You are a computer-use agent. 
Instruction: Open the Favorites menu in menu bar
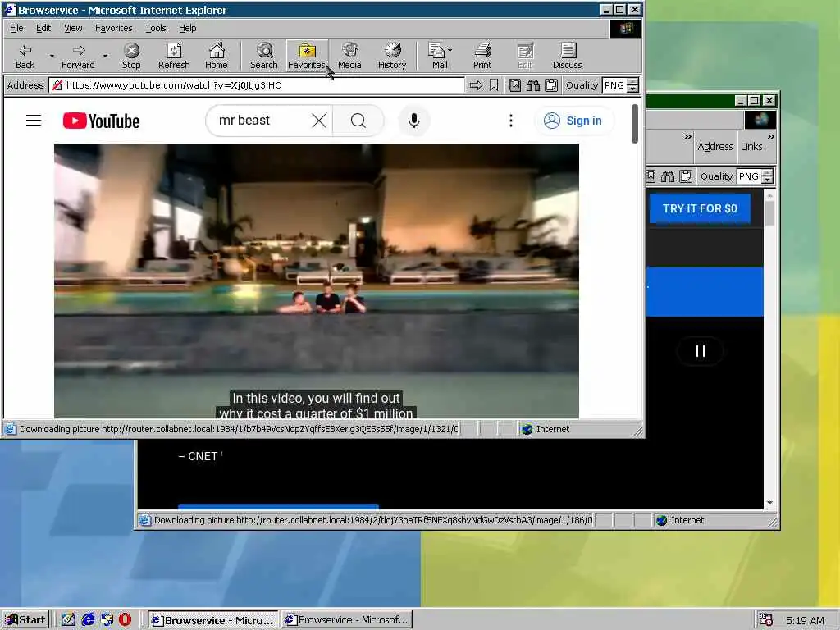[x=113, y=28]
